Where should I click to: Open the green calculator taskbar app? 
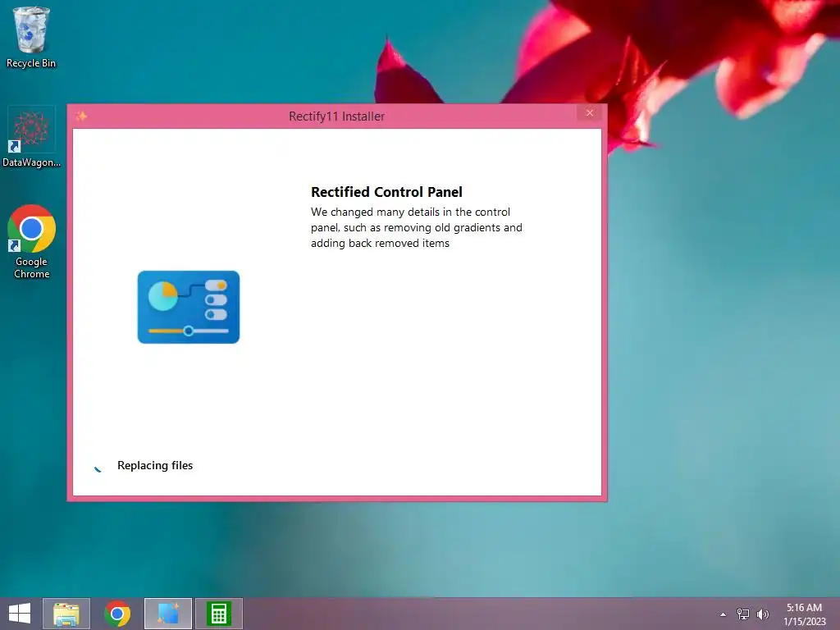(x=219, y=614)
